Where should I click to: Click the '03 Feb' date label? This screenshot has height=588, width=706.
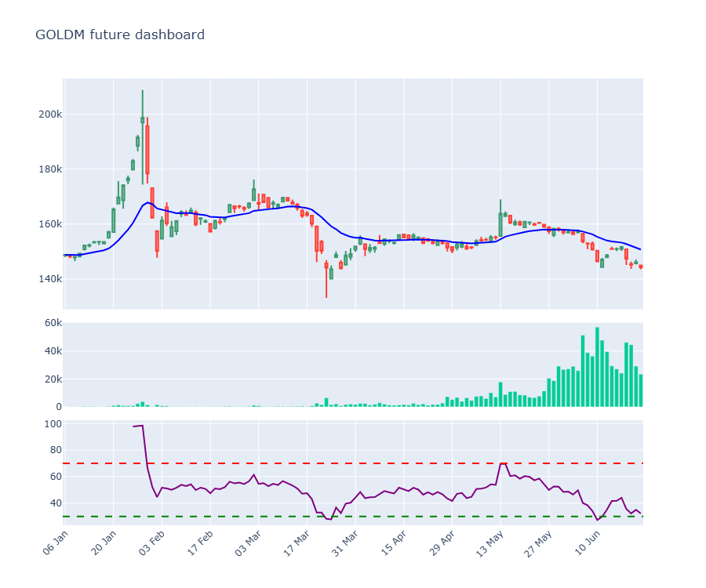tap(152, 543)
